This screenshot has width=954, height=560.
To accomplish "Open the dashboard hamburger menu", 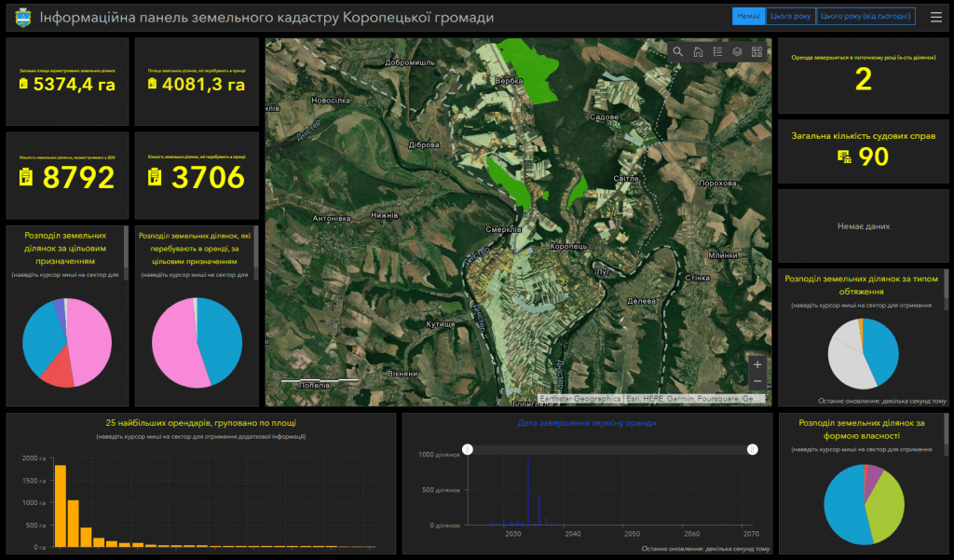I will pos(936,17).
